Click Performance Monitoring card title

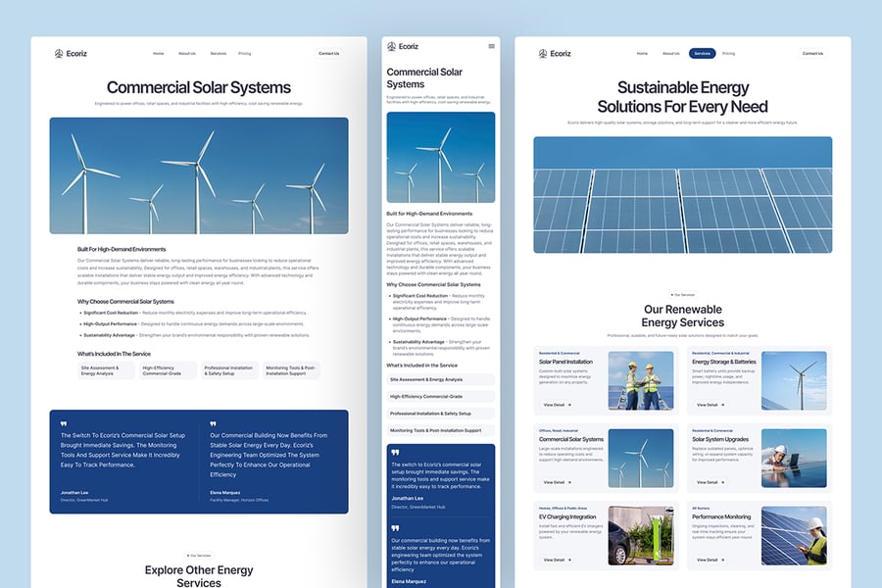point(721,516)
